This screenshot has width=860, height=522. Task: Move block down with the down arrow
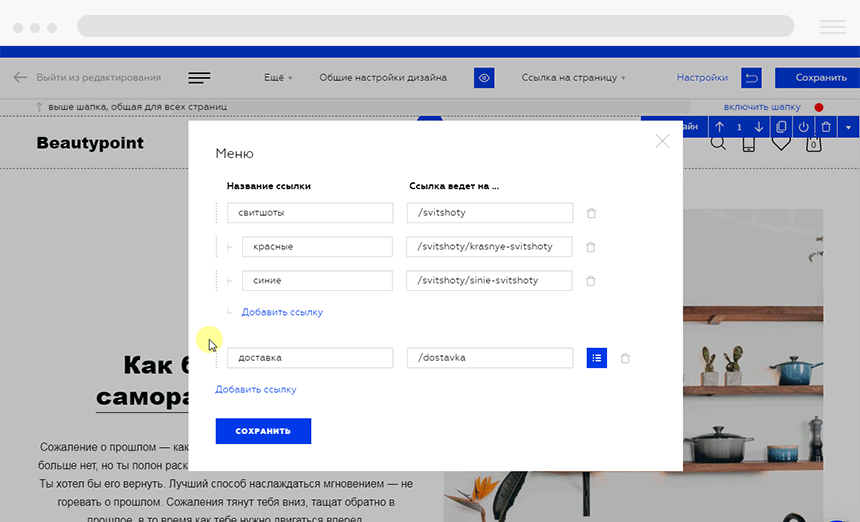pyautogui.click(x=759, y=127)
